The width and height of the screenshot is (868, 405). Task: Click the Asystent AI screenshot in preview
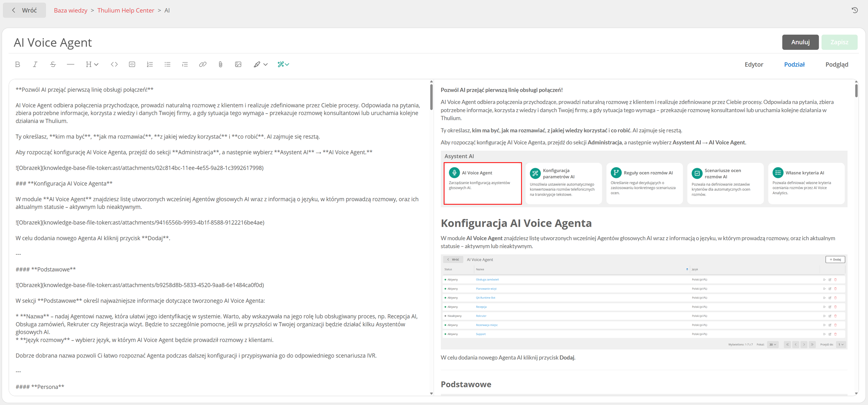click(x=644, y=179)
